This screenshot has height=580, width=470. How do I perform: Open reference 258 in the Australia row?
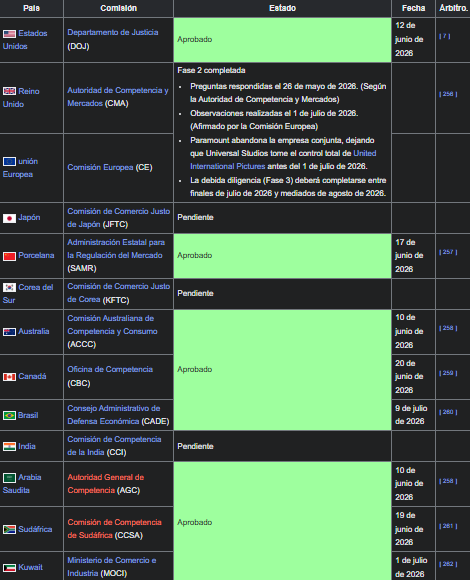(x=448, y=328)
